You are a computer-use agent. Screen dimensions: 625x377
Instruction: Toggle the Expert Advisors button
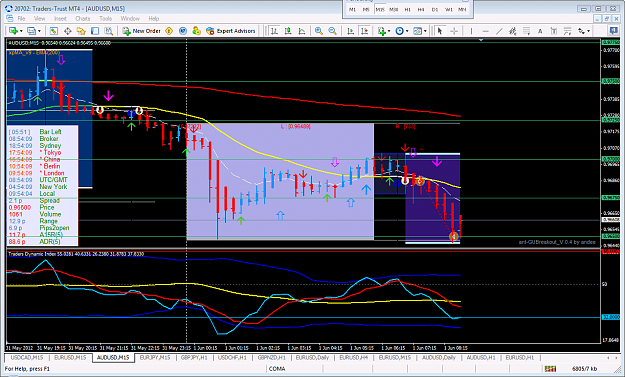pos(231,31)
